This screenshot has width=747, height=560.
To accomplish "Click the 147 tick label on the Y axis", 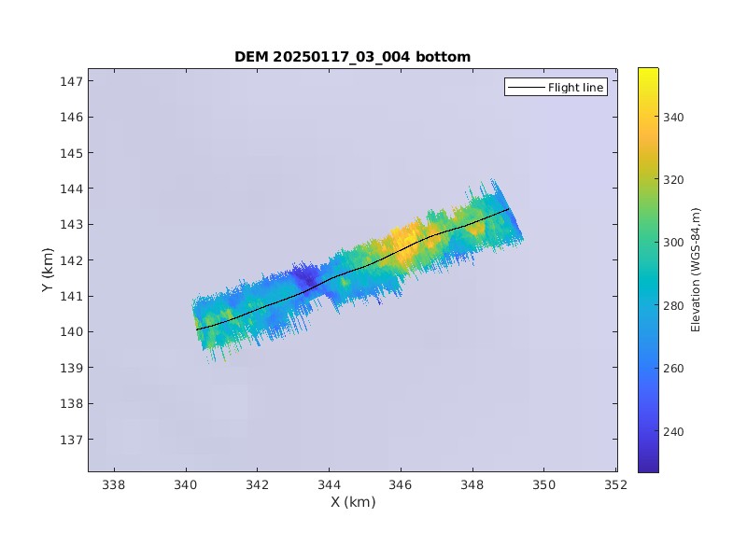I will pyautogui.click(x=70, y=81).
